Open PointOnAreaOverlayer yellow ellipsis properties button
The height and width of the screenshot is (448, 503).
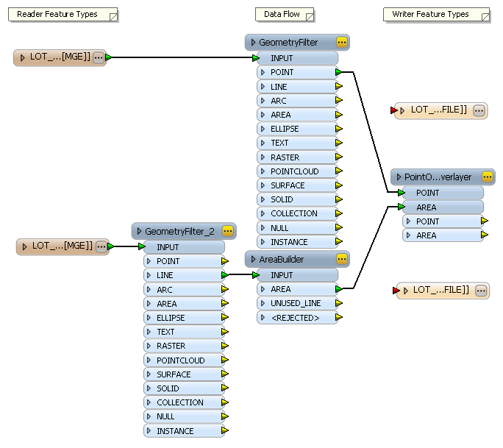click(x=487, y=177)
